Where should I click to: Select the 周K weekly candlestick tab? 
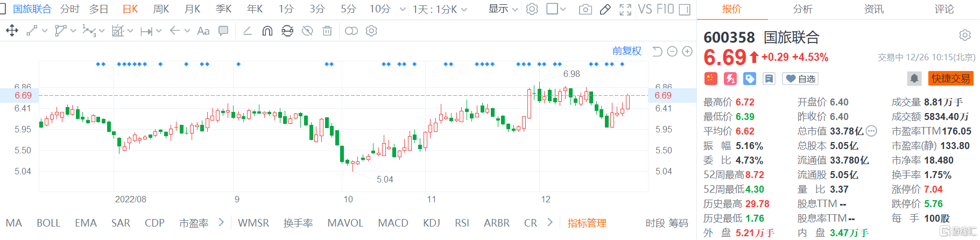(x=161, y=9)
